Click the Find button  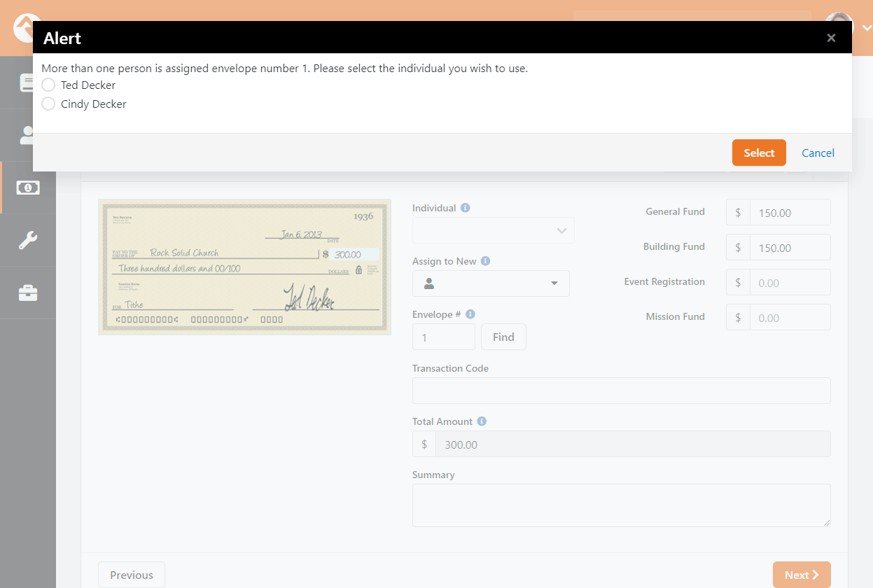(x=503, y=337)
